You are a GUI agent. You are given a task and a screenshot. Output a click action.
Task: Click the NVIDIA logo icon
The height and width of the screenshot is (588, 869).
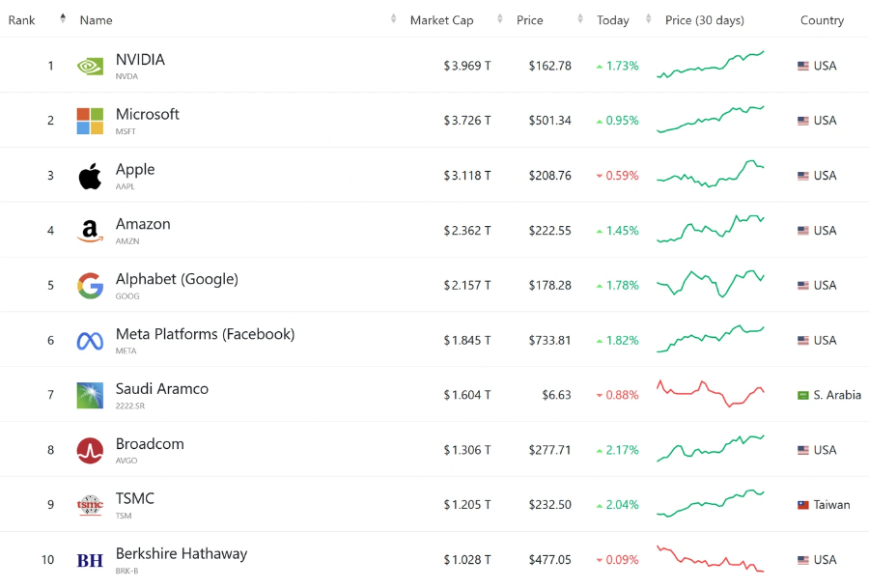tap(90, 67)
